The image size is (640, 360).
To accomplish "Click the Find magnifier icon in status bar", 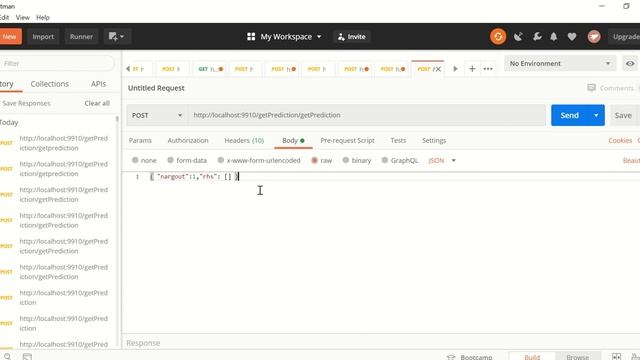I will point(7,356).
